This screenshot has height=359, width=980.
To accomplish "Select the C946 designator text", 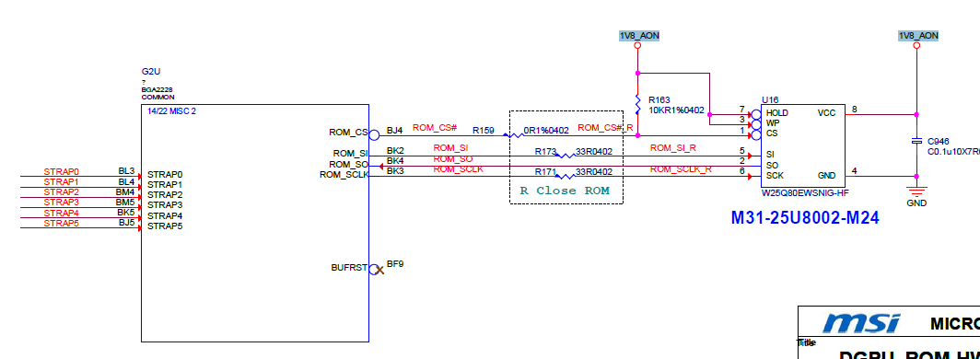I will (x=939, y=141).
